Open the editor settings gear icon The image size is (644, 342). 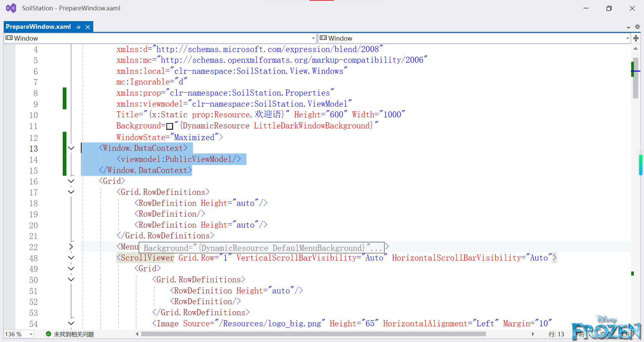coord(638,27)
